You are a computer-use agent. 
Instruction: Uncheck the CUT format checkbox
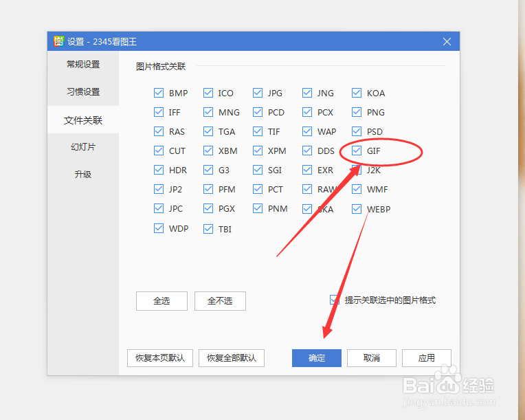coord(159,151)
